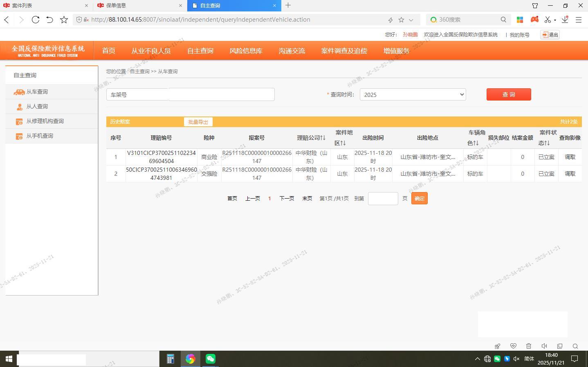Select 从手机查询 in the sidebar
Viewport: 588px width, 367px height.
[x=40, y=136]
